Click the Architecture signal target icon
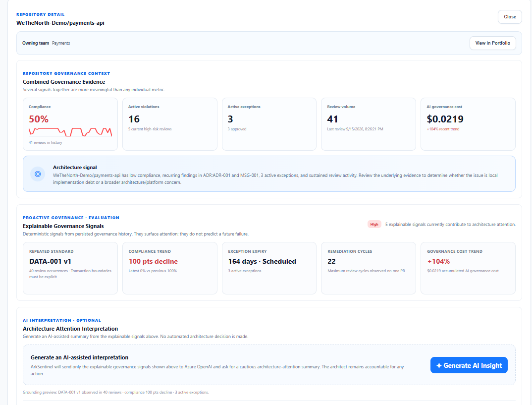This screenshot has height=405, width=532. [x=38, y=174]
